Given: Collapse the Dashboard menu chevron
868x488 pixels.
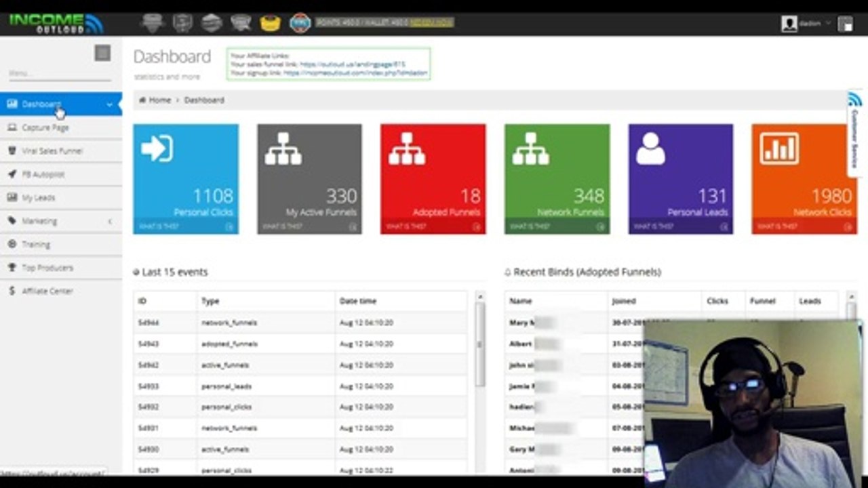Looking at the screenshot, I should coord(110,104).
